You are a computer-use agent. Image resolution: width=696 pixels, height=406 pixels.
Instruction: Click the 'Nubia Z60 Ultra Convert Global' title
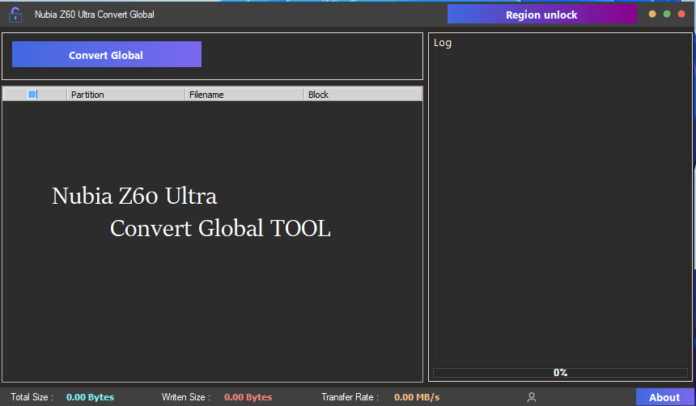(x=95, y=15)
